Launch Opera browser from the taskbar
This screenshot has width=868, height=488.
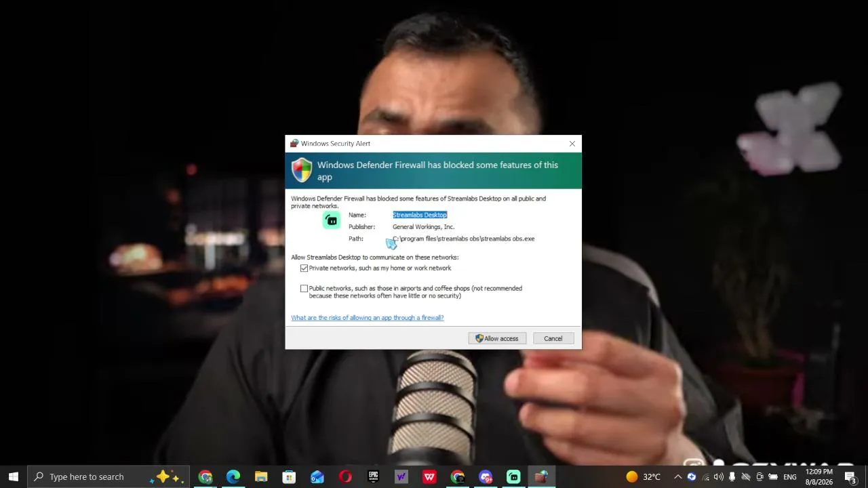[345, 476]
